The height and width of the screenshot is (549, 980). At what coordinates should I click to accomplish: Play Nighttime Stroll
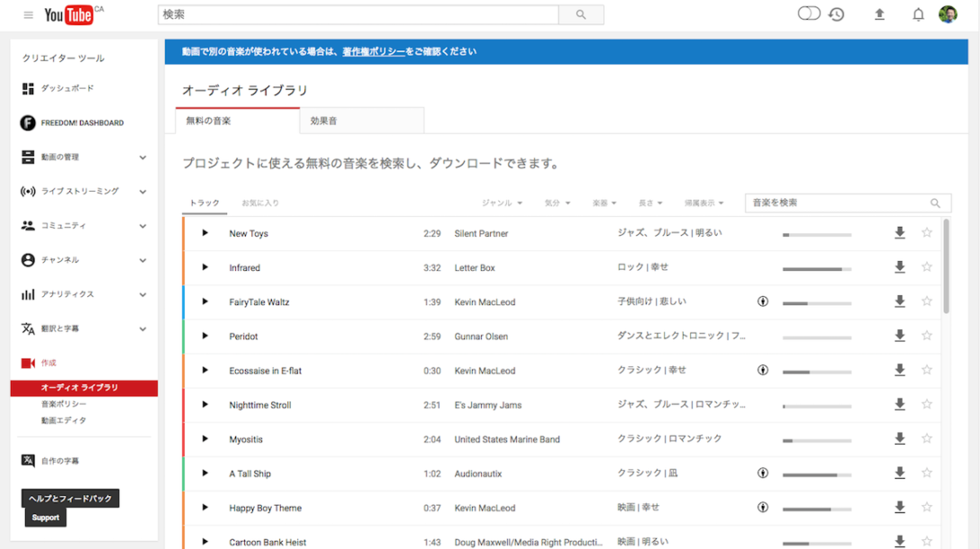point(204,405)
